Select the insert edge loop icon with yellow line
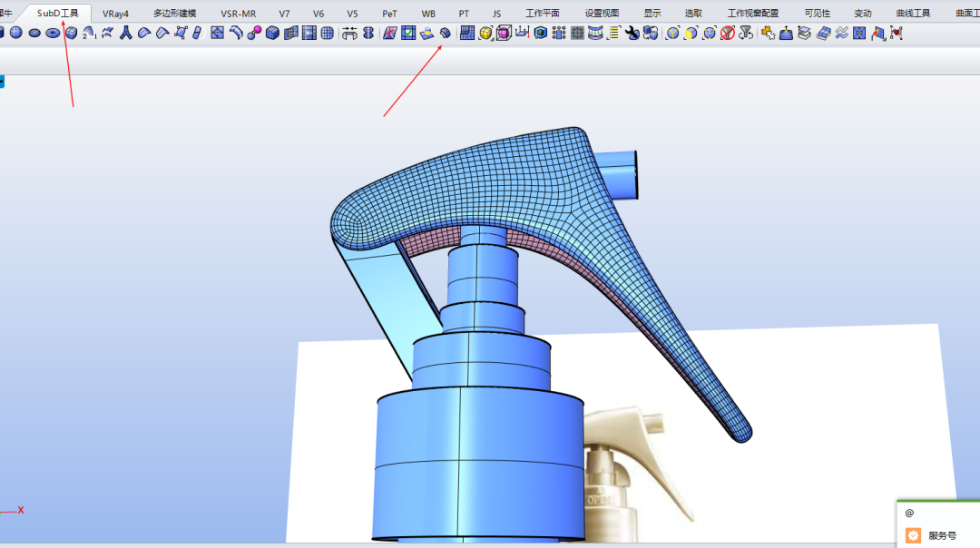 click(x=309, y=34)
